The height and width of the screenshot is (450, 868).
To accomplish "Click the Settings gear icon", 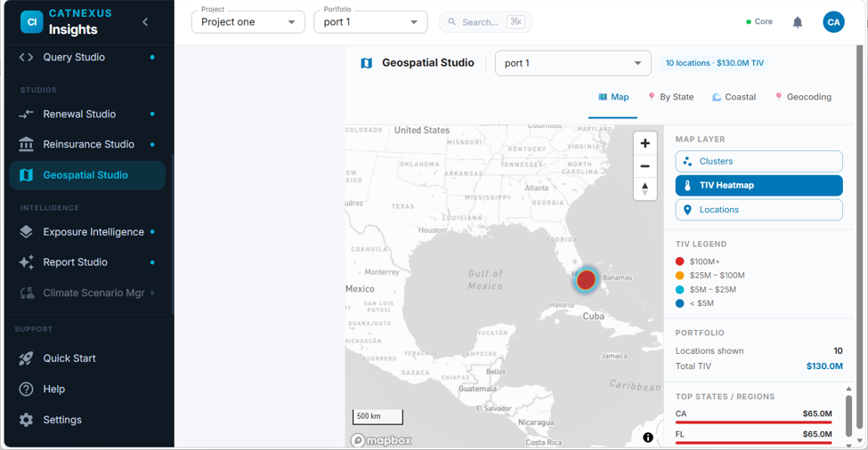I will 26,420.
